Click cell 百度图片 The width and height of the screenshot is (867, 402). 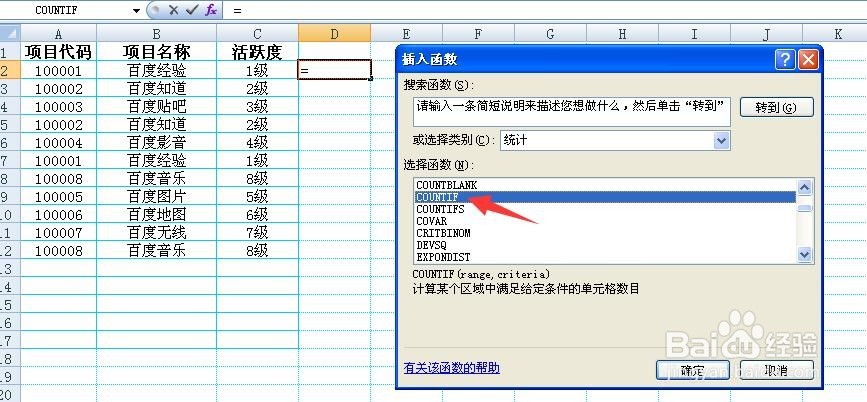[156, 196]
